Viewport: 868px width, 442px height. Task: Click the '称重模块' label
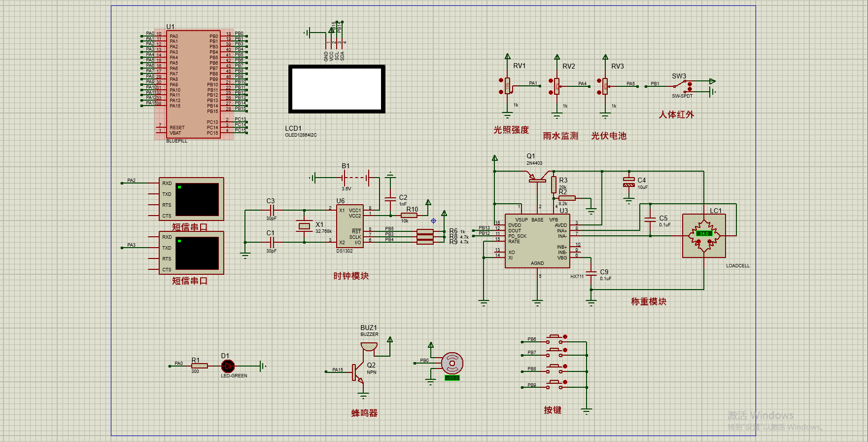[x=649, y=301]
